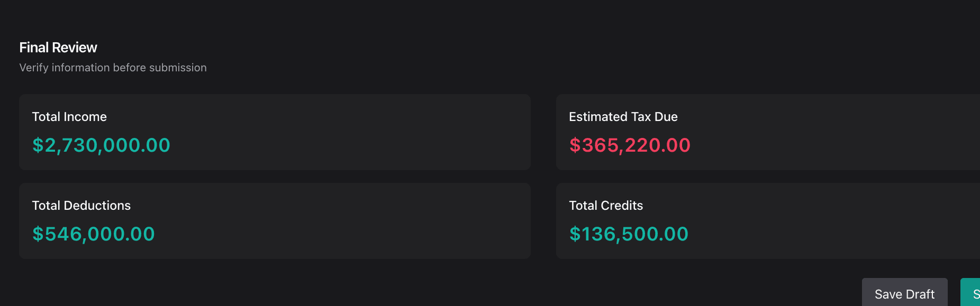The height and width of the screenshot is (306, 980).
Task: Select the $136,500.00 credits amount
Action: pos(629,234)
